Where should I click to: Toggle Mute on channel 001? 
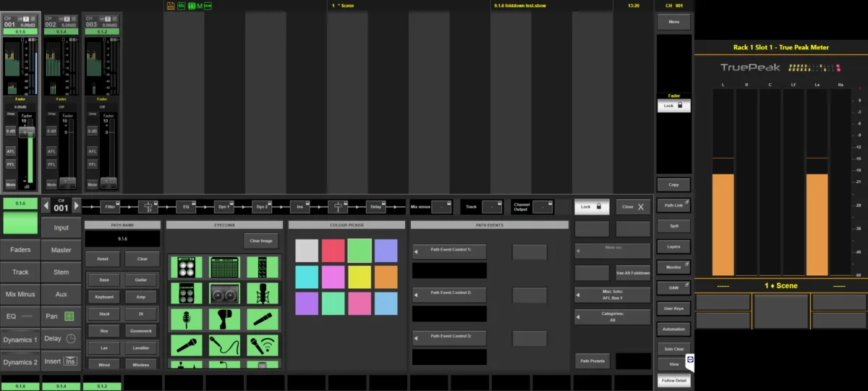11,185
